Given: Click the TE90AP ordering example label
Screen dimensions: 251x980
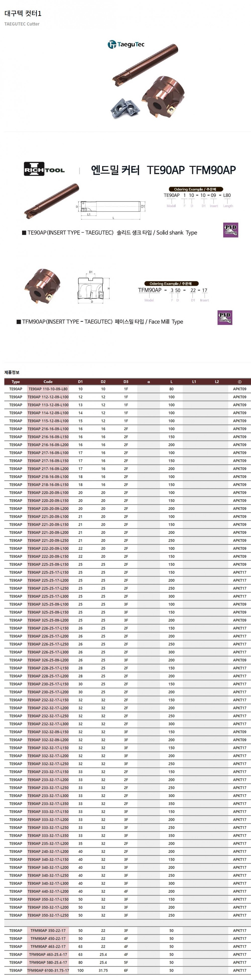Looking at the screenshot, I should [x=195, y=189].
